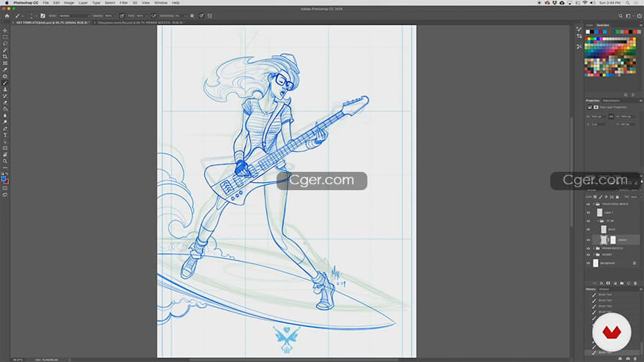Hide the Background layer
644x362 pixels.
588,263
